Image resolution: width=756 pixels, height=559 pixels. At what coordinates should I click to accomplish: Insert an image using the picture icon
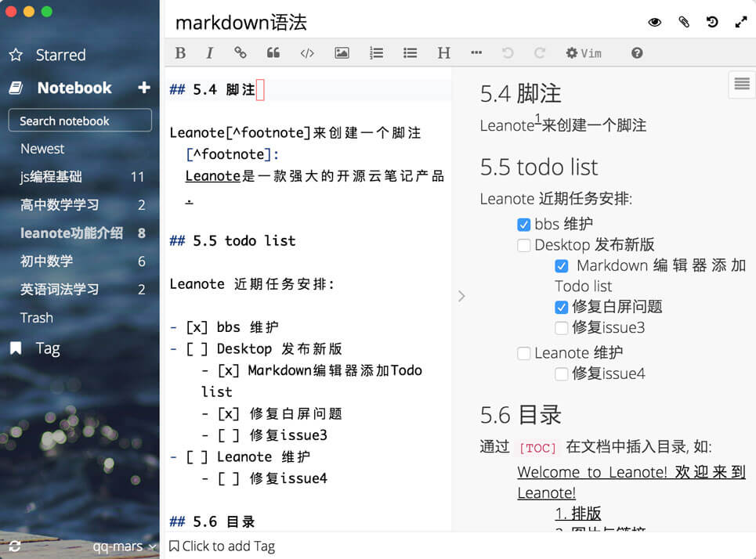click(x=342, y=53)
